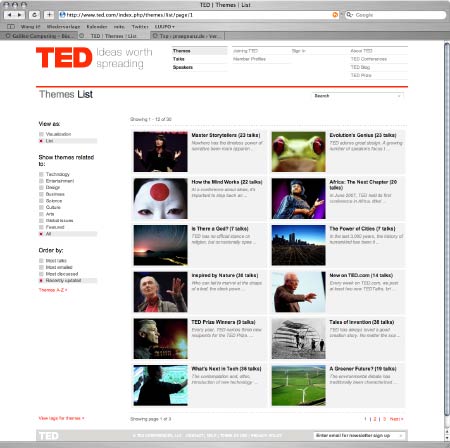Go forward with the browser forward arrow

(19, 15)
